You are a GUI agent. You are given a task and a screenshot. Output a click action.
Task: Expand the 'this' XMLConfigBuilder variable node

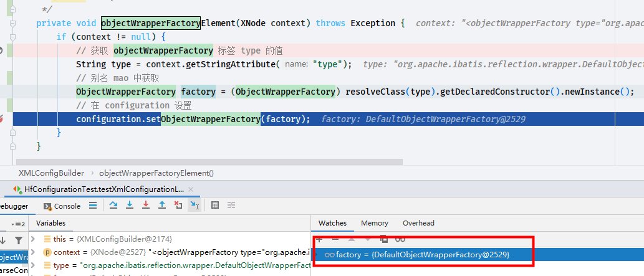pos(34,239)
